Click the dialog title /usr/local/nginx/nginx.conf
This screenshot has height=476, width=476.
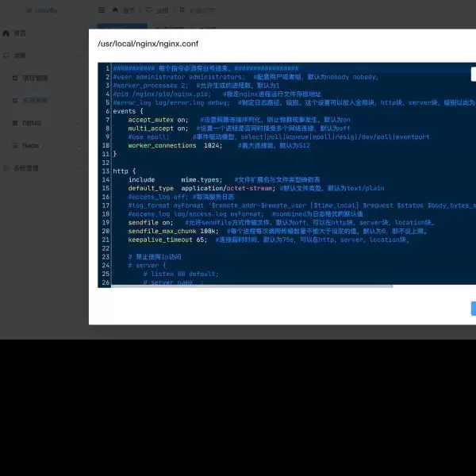pos(148,44)
